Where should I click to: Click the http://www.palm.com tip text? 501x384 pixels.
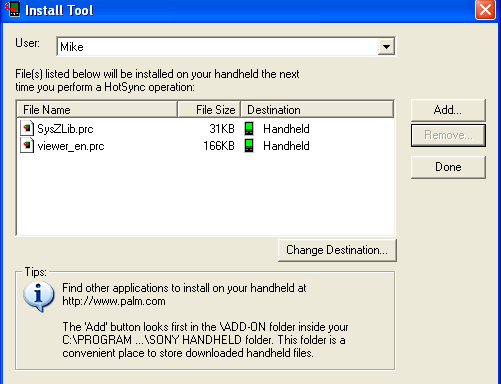click(x=114, y=301)
